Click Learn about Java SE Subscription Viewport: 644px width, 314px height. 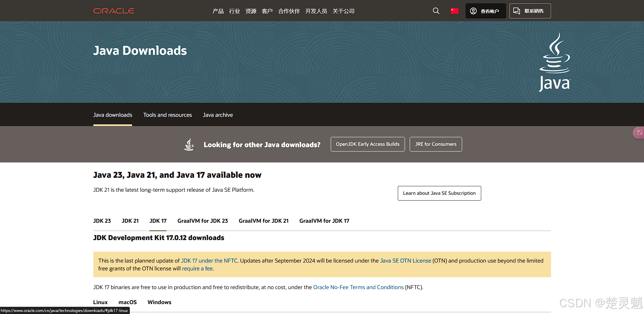tap(439, 193)
